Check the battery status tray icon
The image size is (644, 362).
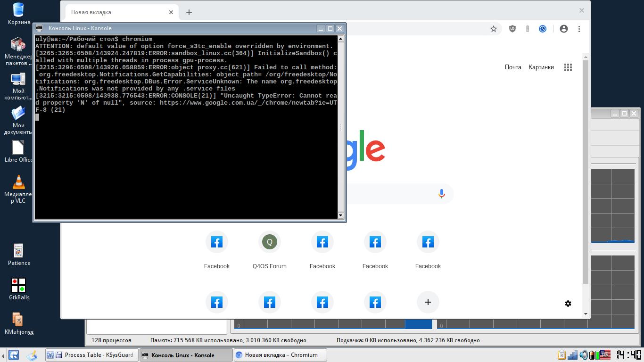[x=594, y=355]
